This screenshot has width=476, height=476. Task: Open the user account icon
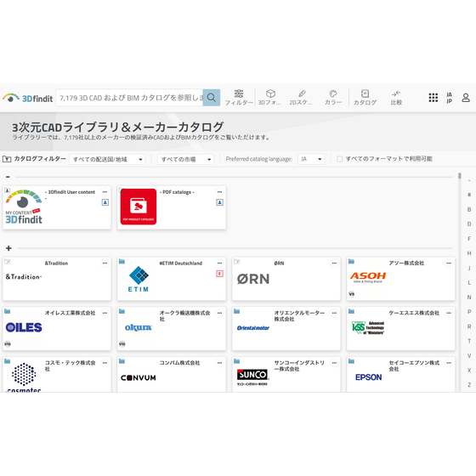click(466, 98)
